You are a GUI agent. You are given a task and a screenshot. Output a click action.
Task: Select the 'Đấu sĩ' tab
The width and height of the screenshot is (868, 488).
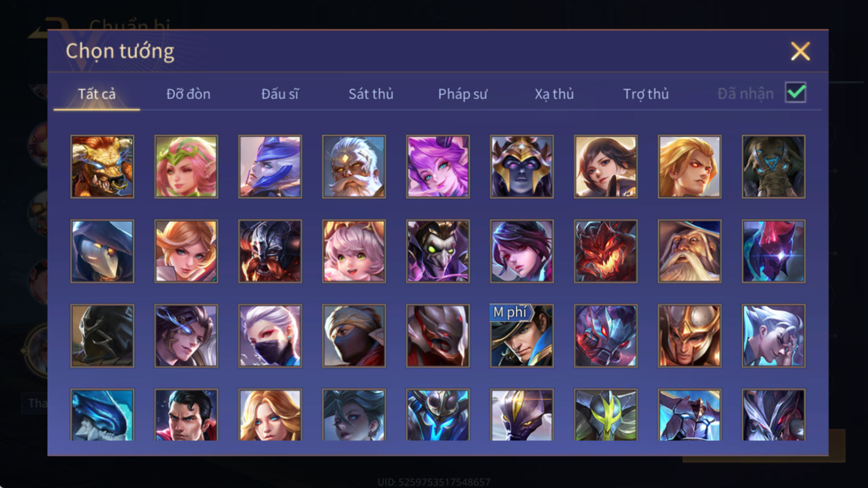pyautogui.click(x=280, y=94)
